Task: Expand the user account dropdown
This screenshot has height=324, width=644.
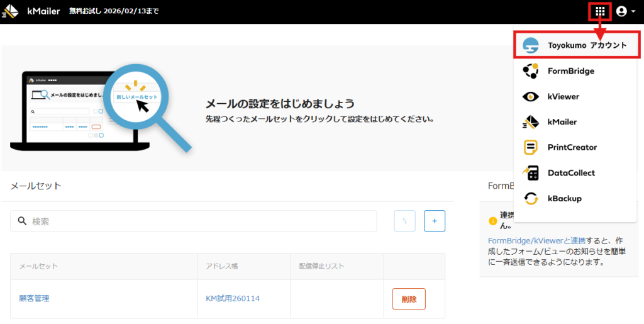Action: click(x=625, y=11)
